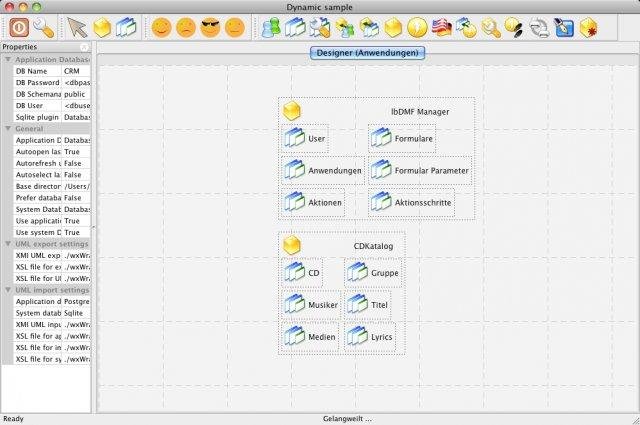Viewport: 640px width, 425px height.
Task: Click the neutral smiley face icon
Action: click(235, 28)
